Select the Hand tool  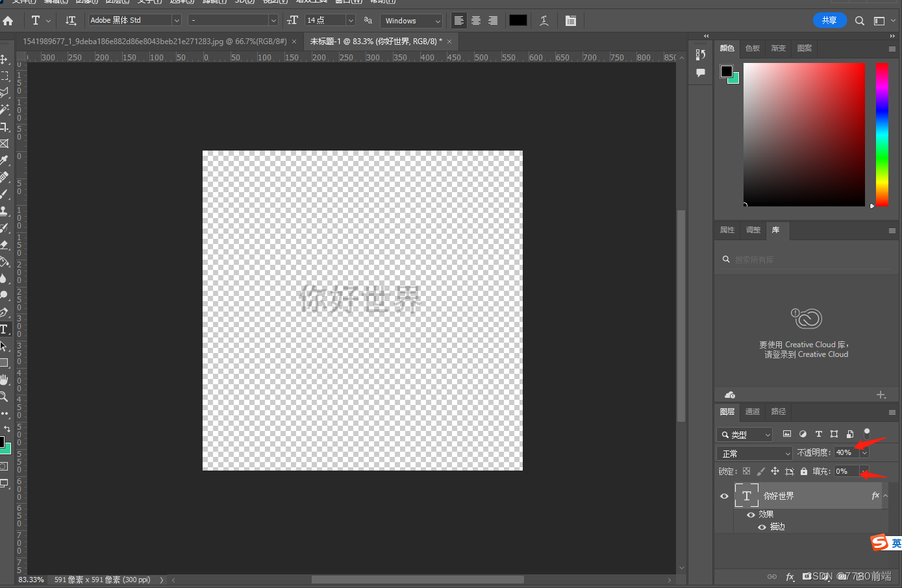click(x=5, y=380)
